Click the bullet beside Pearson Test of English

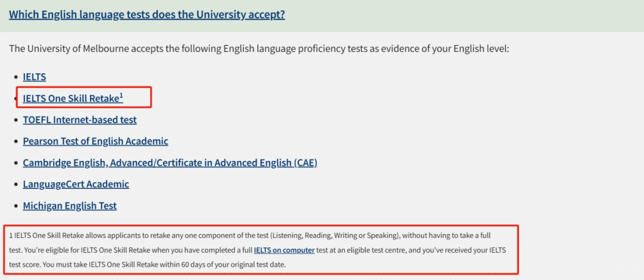tap(16, 142)
